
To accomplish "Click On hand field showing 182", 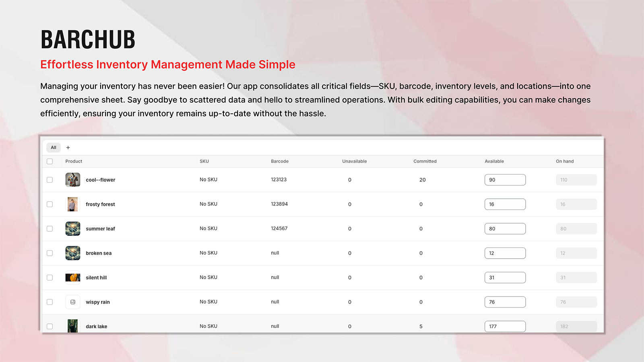I will coord(576,327).
